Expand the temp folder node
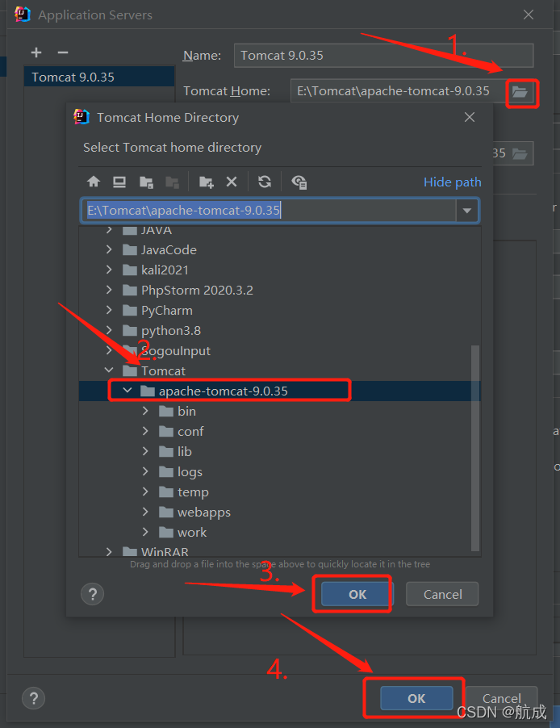Screen dimensions: 560x728 145,492
